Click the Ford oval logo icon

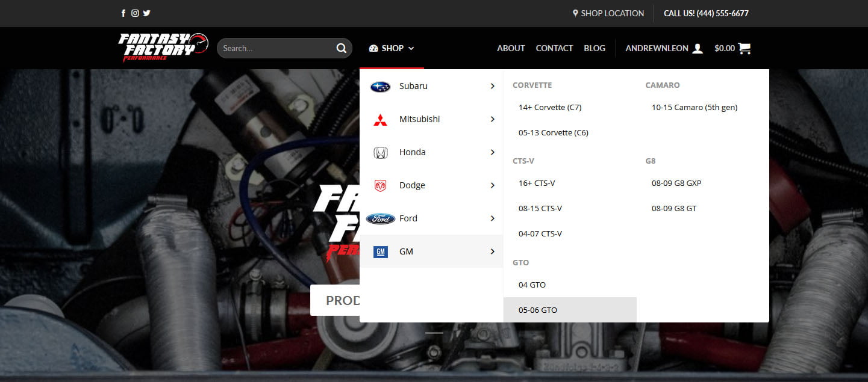pyautogui.click(x=380, y=219)
